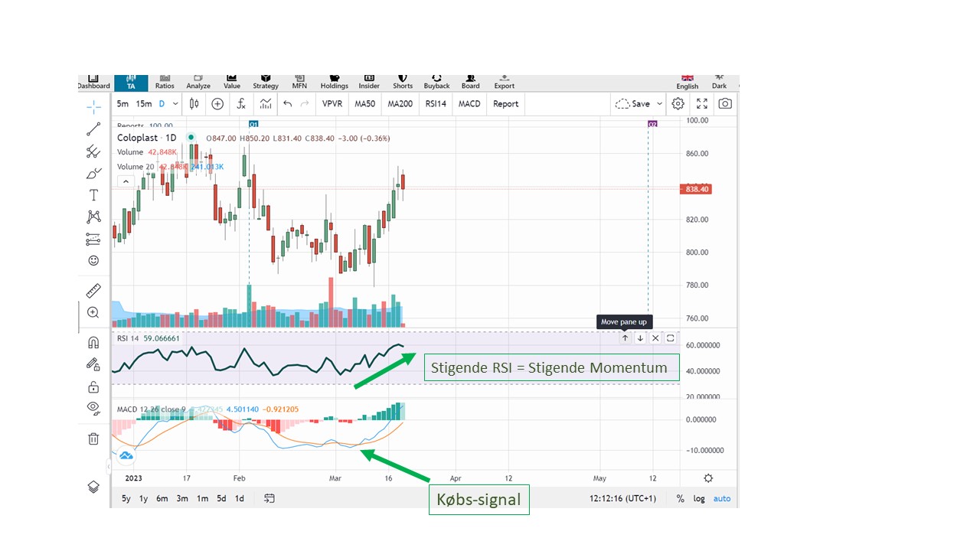This screenshot has width=980, height=551.
Task: Take a chart snapshot with camera
Action: tap(725, 104)
